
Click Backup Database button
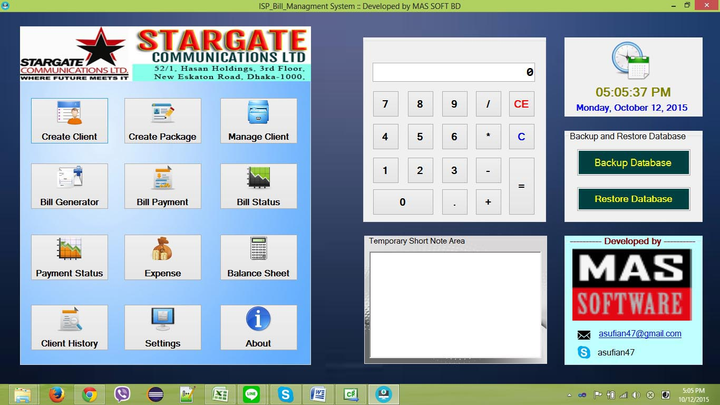(x=633, y=163)
